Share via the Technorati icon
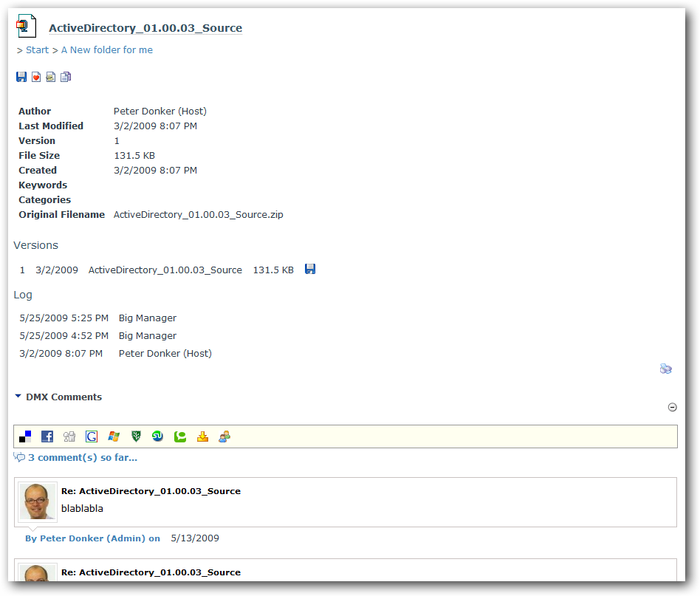Viewport: 700px width, 596px height. tap(180, 436)
